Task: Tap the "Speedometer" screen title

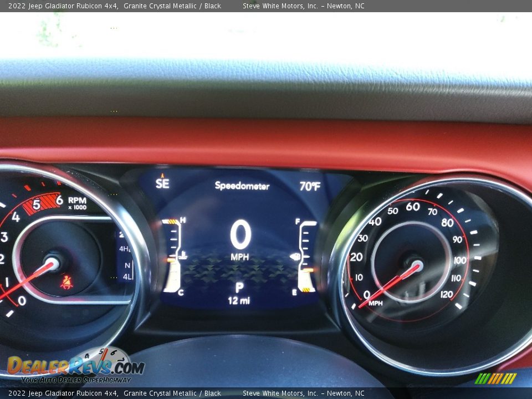Action: tap(242, 186)
